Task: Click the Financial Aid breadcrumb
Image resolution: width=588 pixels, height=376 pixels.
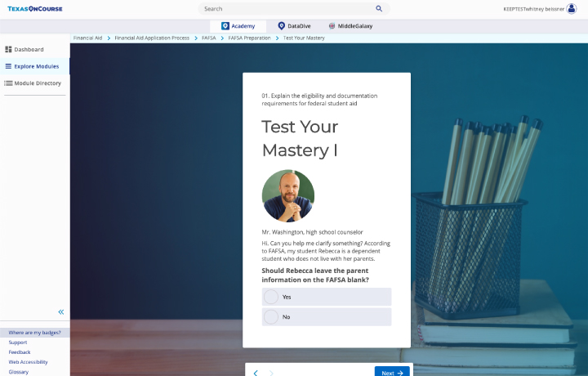Action: pyautogui.click(x=87, y=38)
